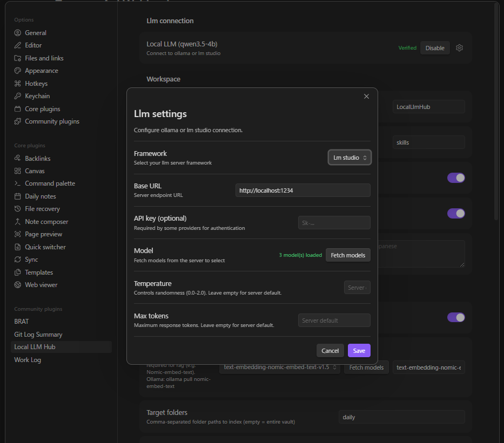Viewport: 504px width, 443px height.
Task: Save the Llm settings
Action: tap(359, 351)
